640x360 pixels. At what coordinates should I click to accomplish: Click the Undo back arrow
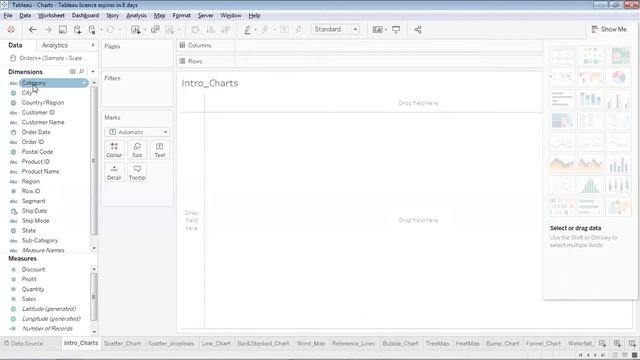[32, 29]
